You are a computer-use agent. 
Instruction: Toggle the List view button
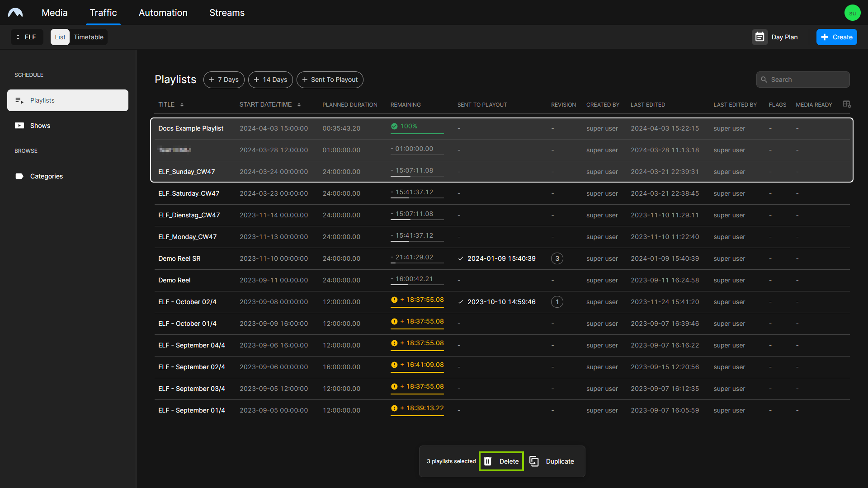(60, 37)
